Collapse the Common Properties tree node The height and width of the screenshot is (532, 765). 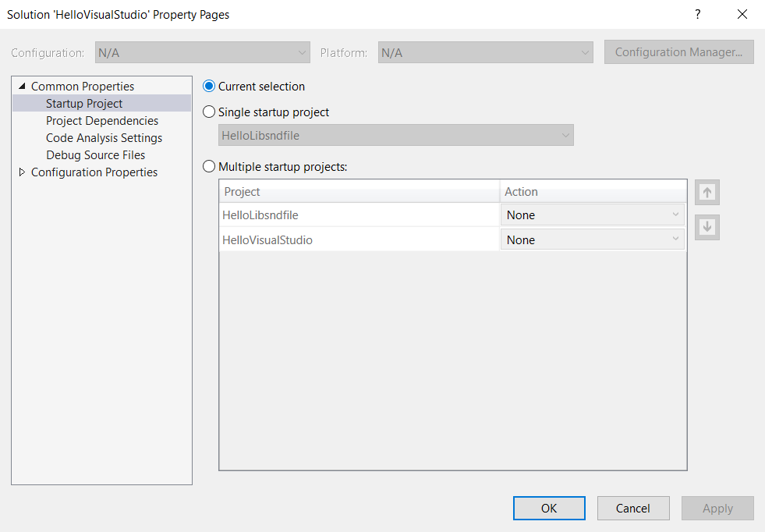22,87
